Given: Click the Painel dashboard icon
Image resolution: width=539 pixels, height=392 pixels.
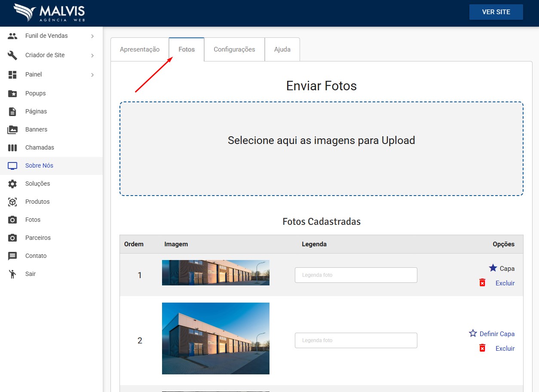Looking at the screenshot, I should (x=12, y=75).
